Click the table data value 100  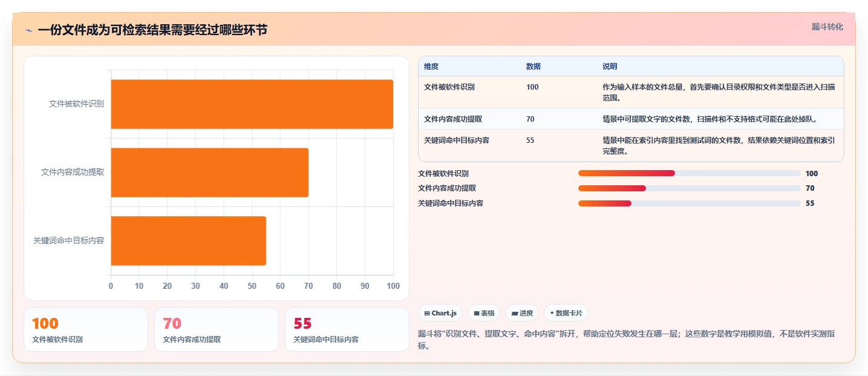click(x=532, y=87)
